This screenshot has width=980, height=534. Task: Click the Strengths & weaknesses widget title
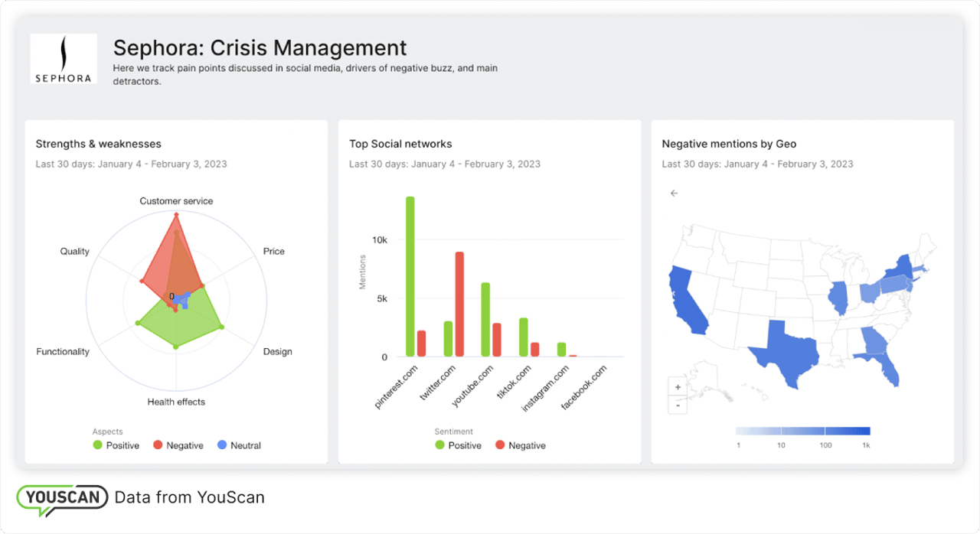(x=99, y=144)
